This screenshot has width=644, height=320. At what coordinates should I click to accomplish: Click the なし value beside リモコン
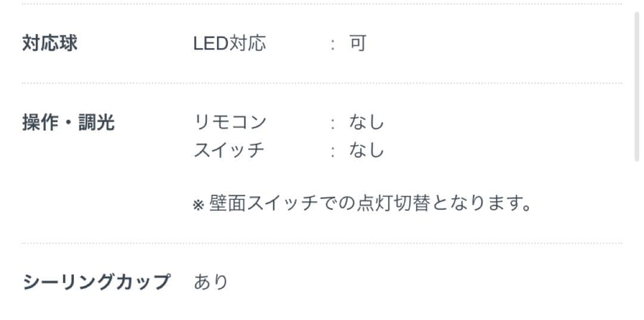pos(367,123)
